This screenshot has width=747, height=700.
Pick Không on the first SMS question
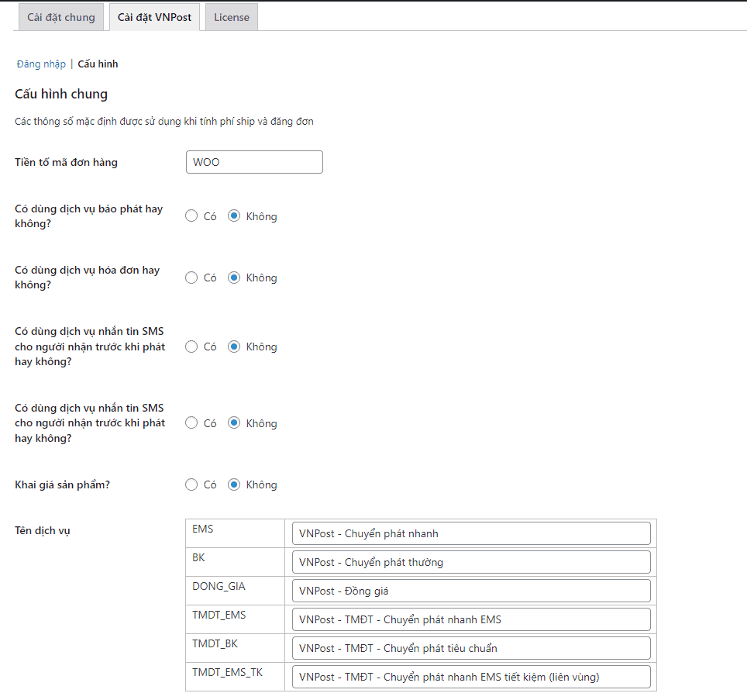click(x=234, y=347)
